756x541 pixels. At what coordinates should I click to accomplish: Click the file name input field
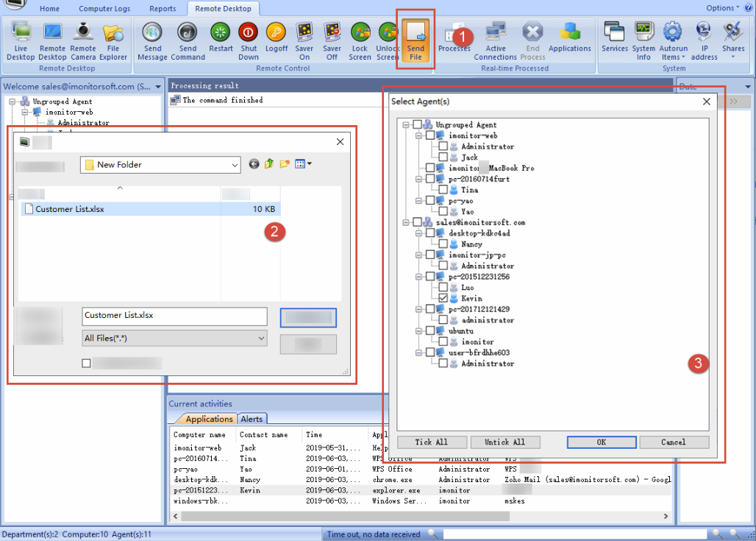(174, 316)
